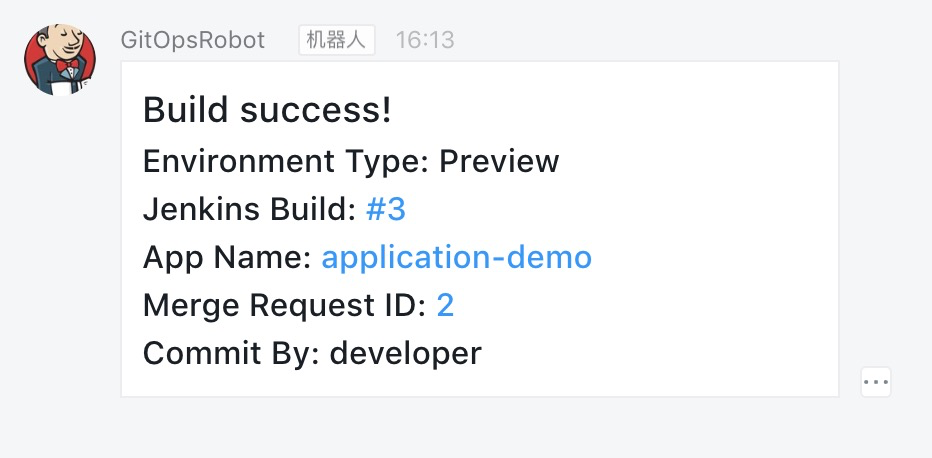The image size is (932, 458).
Task: Click the Jenkins Build label text
Action: [250, 210]
